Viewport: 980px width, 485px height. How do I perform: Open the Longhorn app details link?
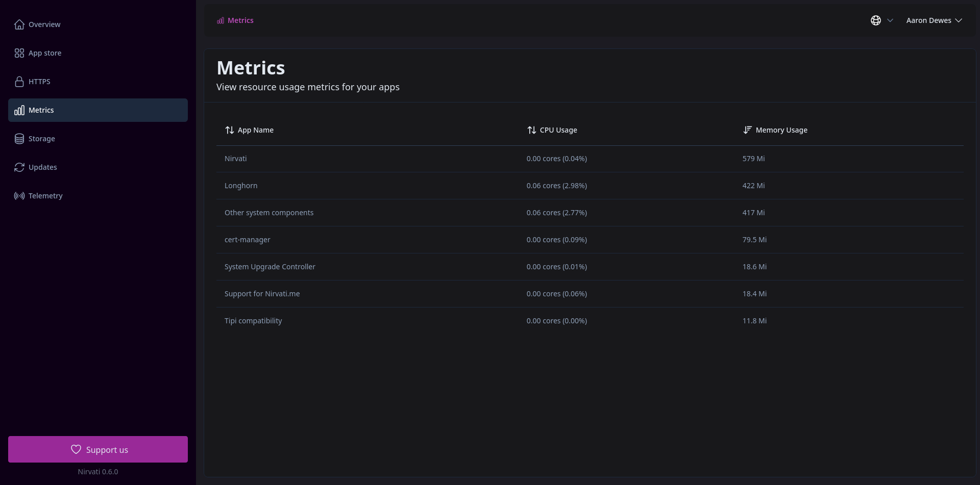tap(241, 186)
